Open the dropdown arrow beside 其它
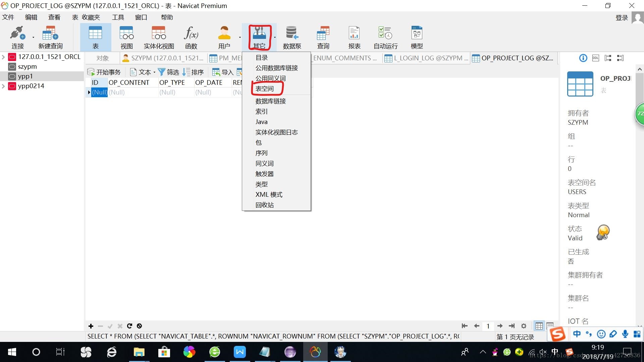 (x=275, y=37)
